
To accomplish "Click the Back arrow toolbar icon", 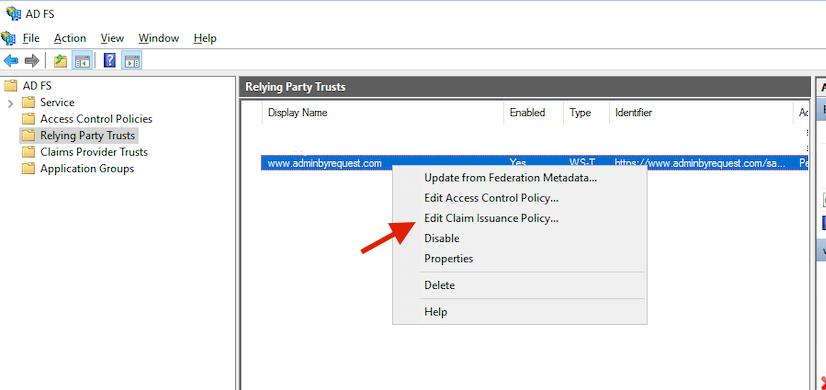I will click(x=11, y=61).
